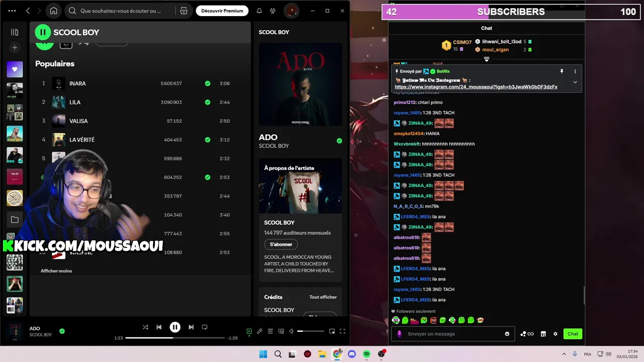
Task: Toggle repeat mode
Action: pyautogui.click(x=205, y=327)
